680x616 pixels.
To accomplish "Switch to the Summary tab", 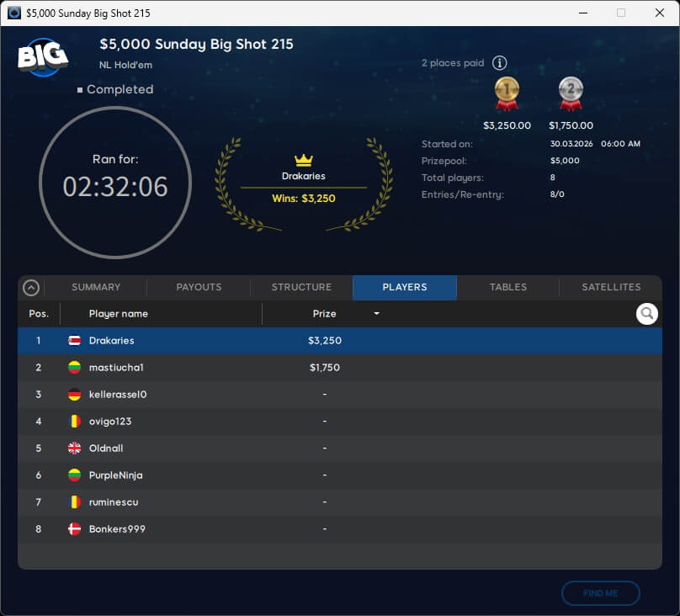I will [96, 288].
